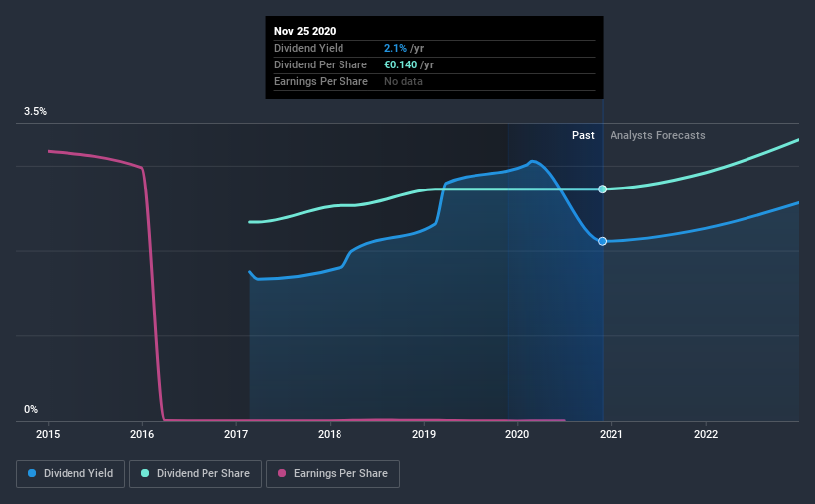Click the €0.140 Dividend Per Share tooltip value
The height and width of the screenshot is (504, 815).
(x=401, y=64)
